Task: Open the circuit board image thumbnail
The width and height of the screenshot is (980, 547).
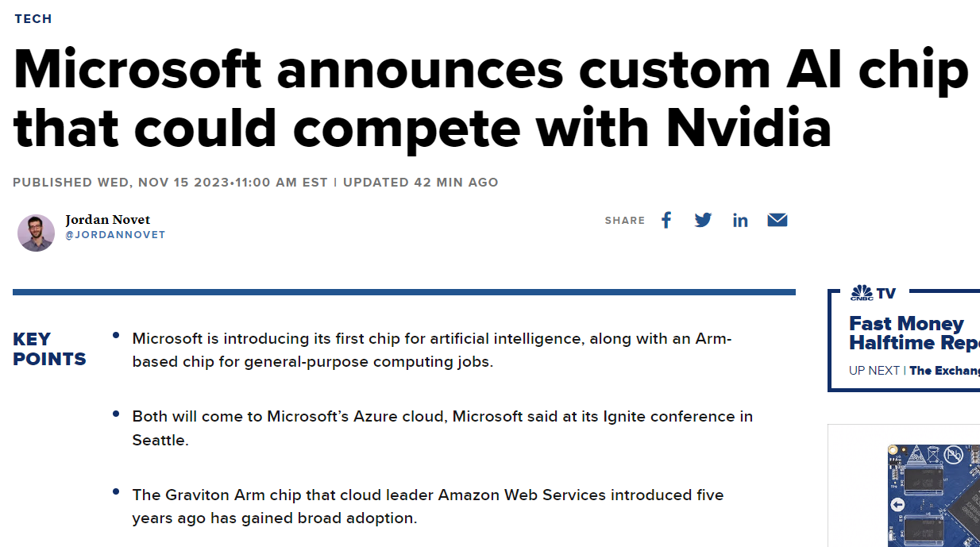Action: [x=932, y=494]
